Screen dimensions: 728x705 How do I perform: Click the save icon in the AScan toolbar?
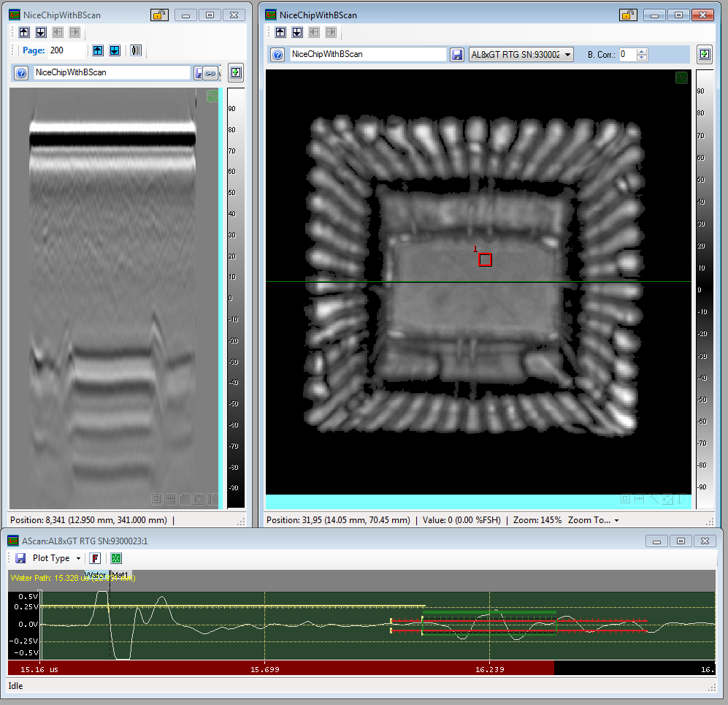(x=20, y=558)
